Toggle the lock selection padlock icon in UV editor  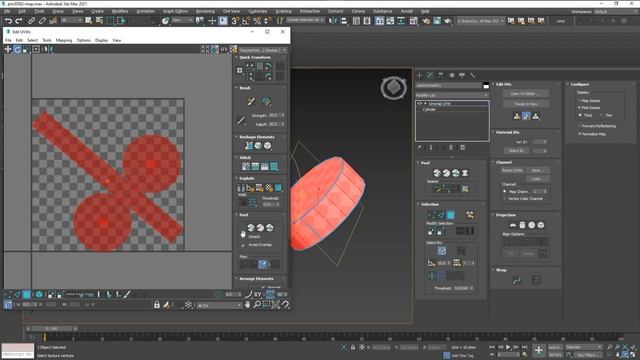point(157,304)
